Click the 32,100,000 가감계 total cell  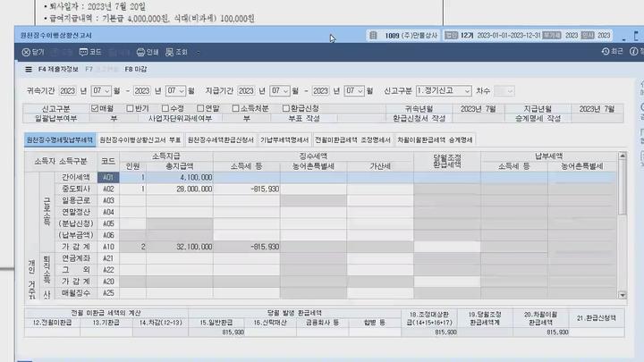(180, 247)
